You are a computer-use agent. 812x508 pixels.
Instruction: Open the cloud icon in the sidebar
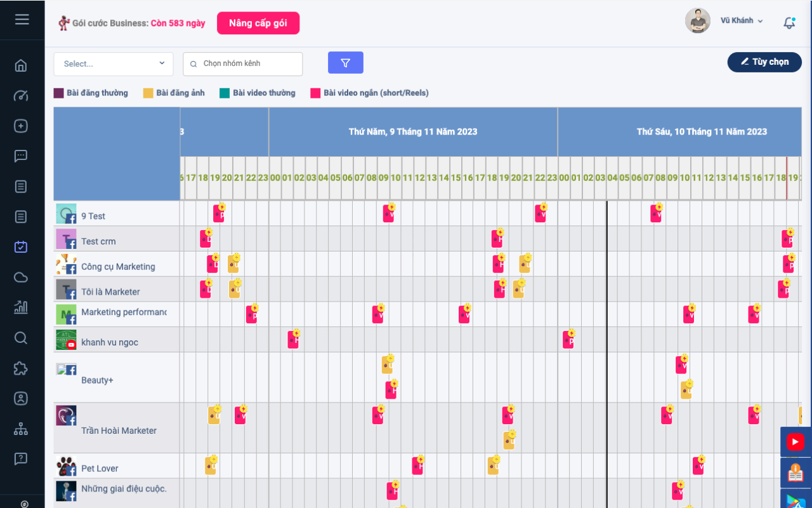21,277
